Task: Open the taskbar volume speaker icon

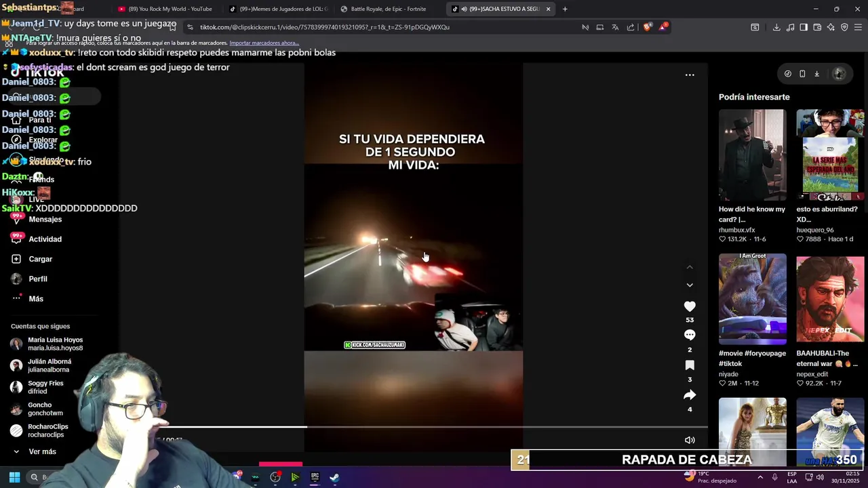Action: tap(820, 477)
